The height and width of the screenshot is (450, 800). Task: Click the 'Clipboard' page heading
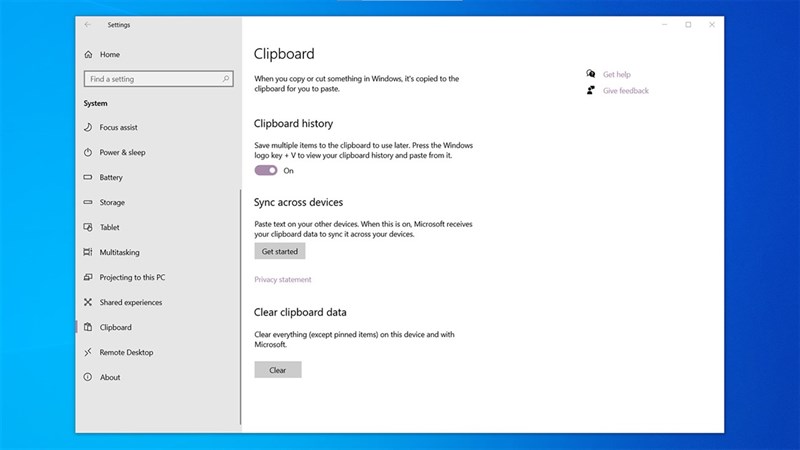pos(284,54)
